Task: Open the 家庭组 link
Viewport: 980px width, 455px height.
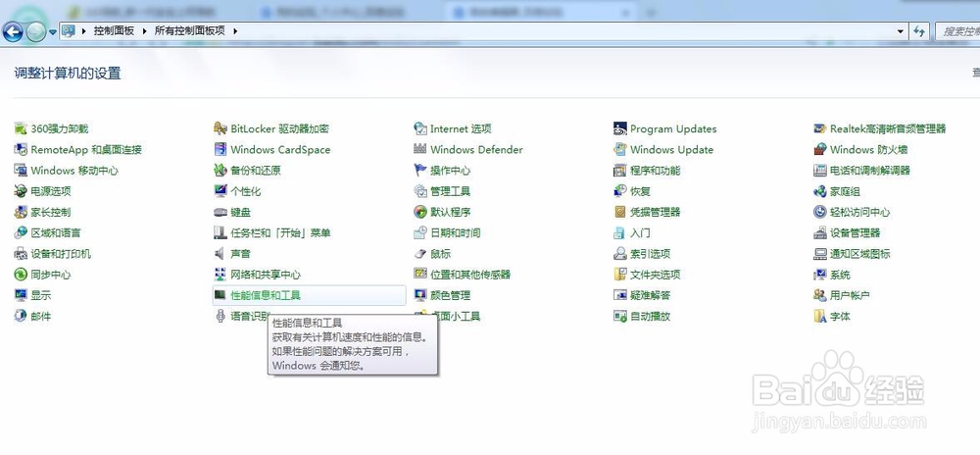Action: (845, 191)
